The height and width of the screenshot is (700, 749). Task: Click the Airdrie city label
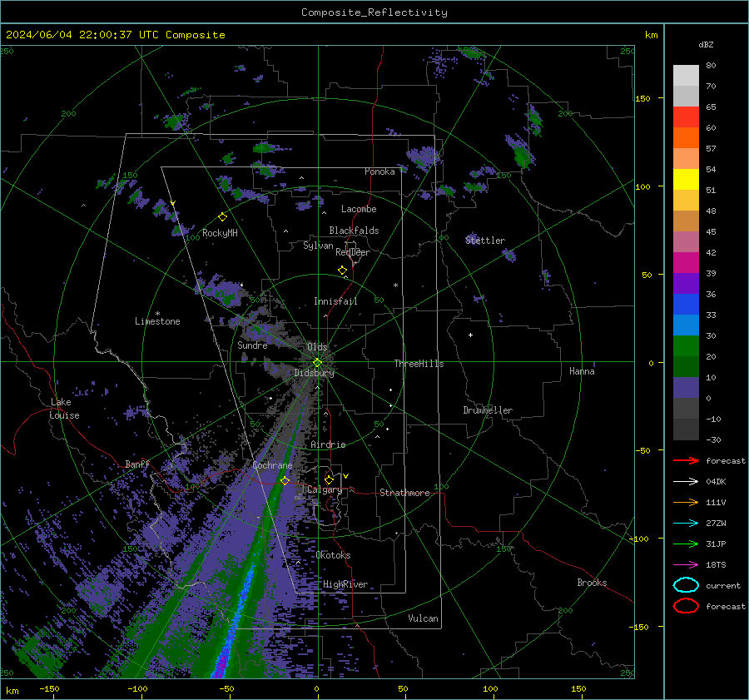pyautogui.click(x=328, y=444)
